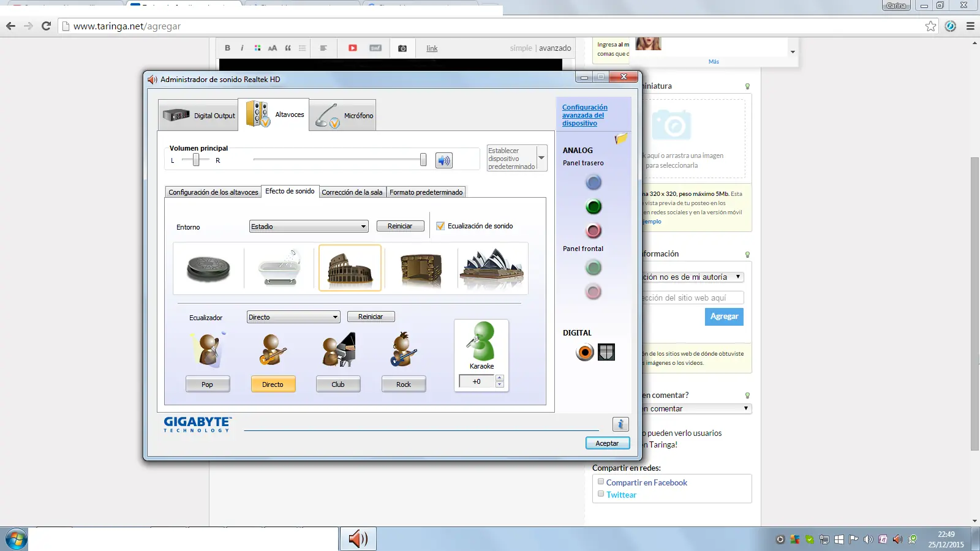The height and width of the screenshot is (551, 980).
Task: Bookmark the page with the star icon
Action: (931, 26)
